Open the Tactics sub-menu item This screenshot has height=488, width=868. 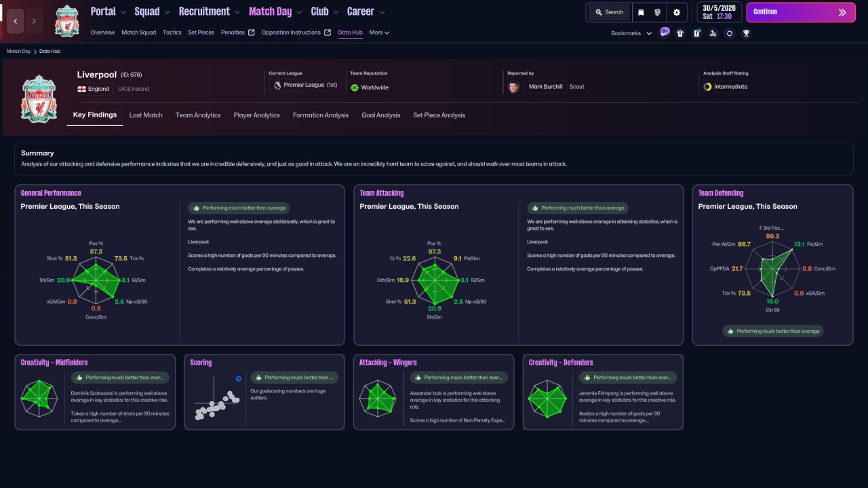(x=172, y=33)
